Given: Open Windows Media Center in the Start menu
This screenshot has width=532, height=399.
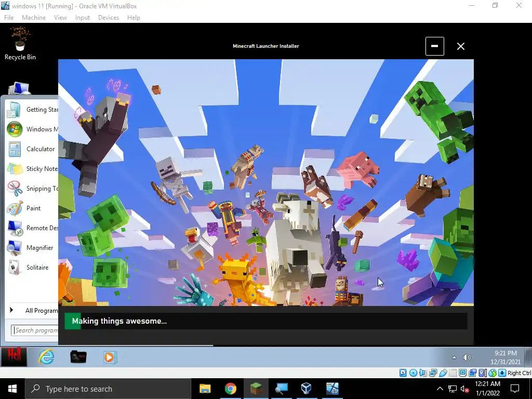Looking at the screenshot, I should point(32,129).
